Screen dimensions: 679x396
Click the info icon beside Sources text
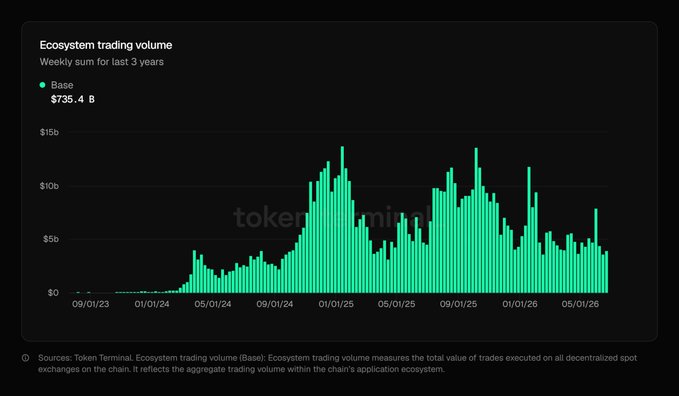26,358
